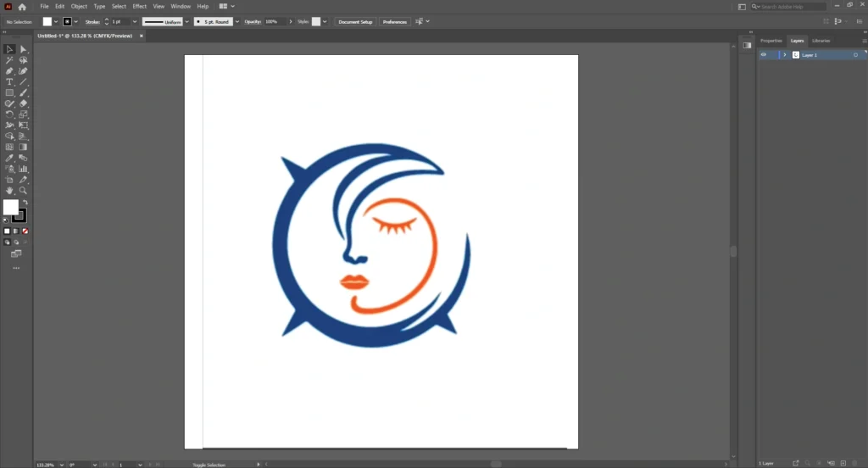Select the Lasso tool
This screenshot has height=468, width=868.
[23, 60]
